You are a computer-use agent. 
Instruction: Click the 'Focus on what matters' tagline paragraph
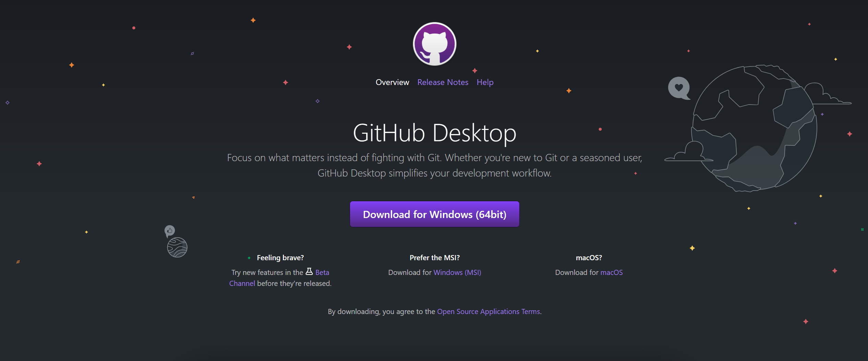click(x=434, y=165)
